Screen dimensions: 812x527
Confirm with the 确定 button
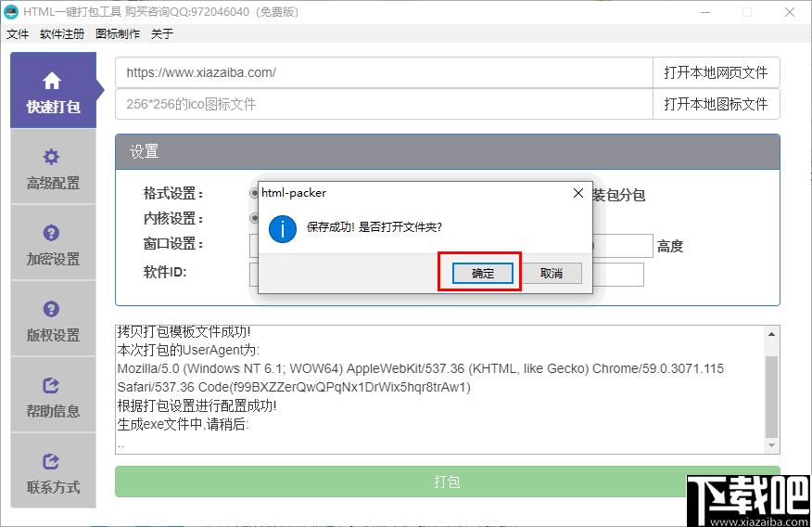pos(482,273)
